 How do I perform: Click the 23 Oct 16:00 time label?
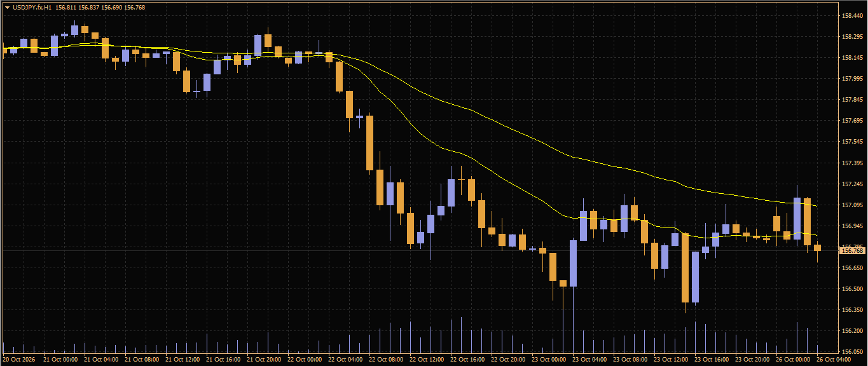pos(712,360)
